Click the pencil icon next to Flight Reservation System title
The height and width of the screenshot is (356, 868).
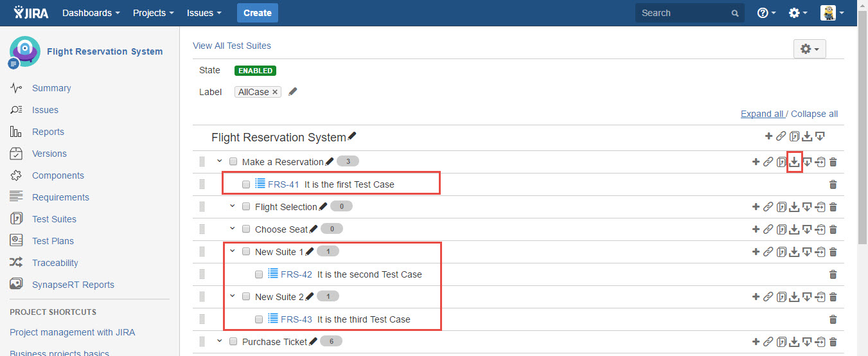[352, 137]
